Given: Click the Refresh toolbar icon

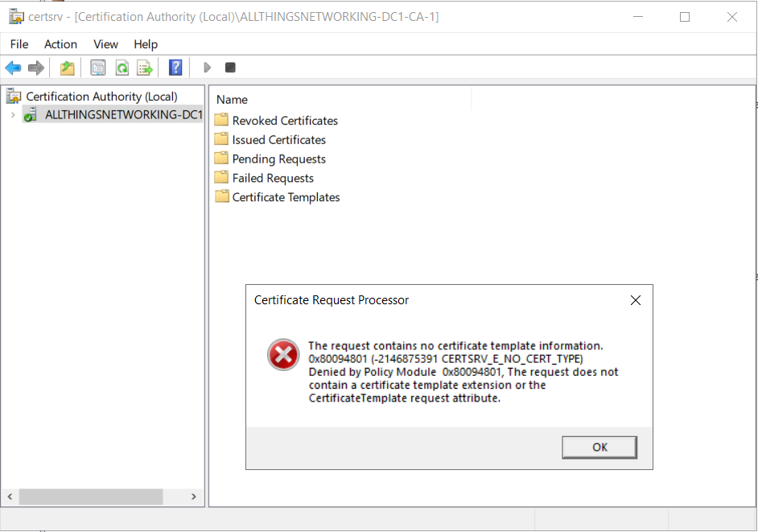Looking at the screenshot, I should pyautogui.click(x=122, y=68).
